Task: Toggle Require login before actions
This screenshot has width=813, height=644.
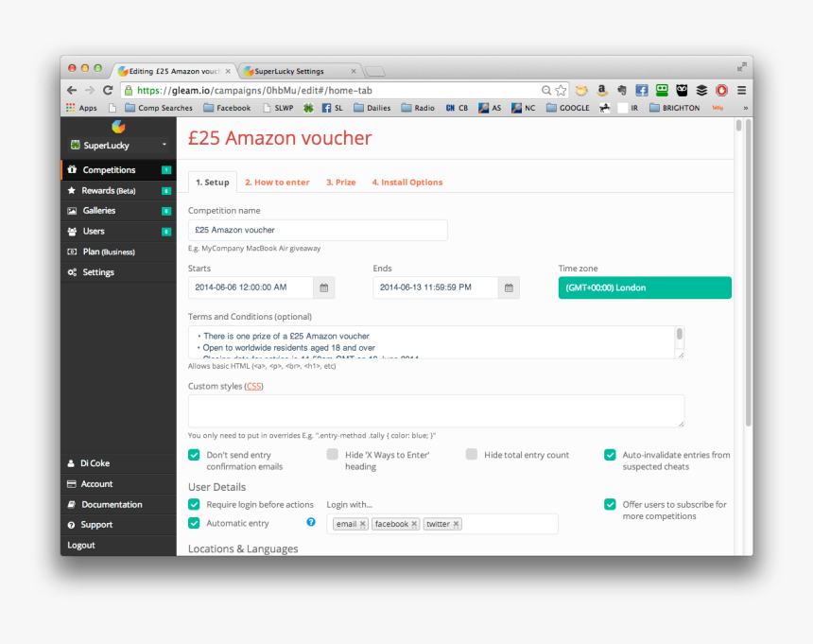Action: [194, 505]
